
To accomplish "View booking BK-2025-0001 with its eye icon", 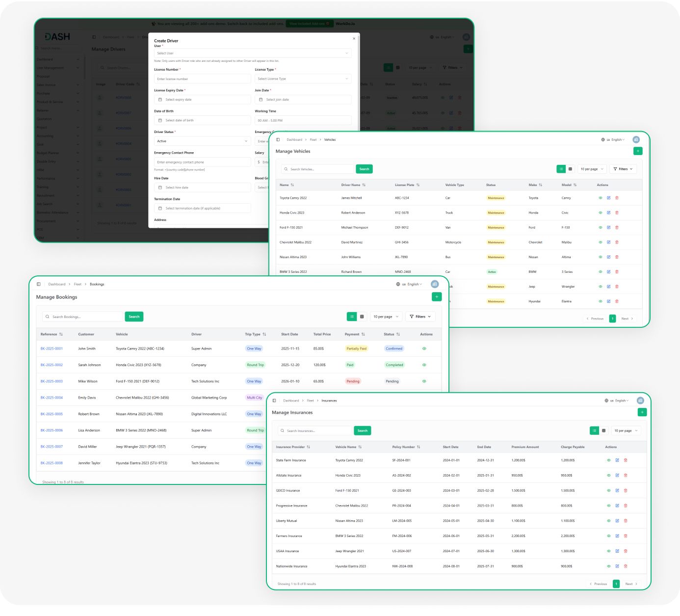I will [424, 349].
